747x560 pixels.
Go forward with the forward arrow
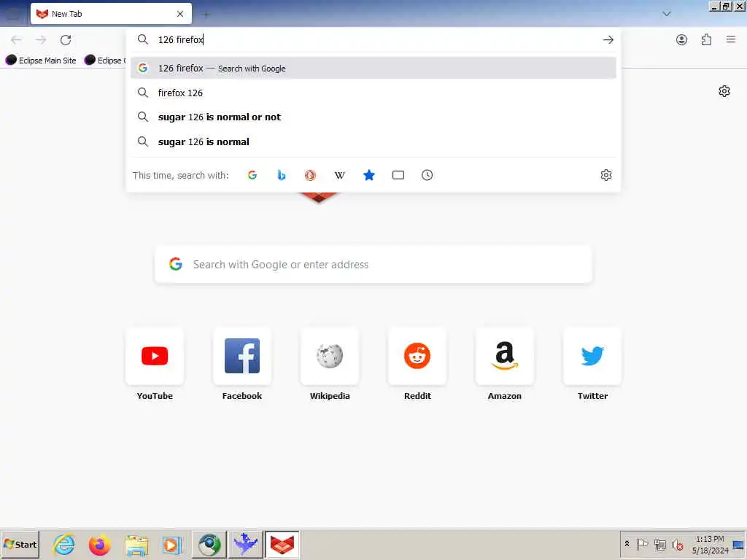[41, 40]
